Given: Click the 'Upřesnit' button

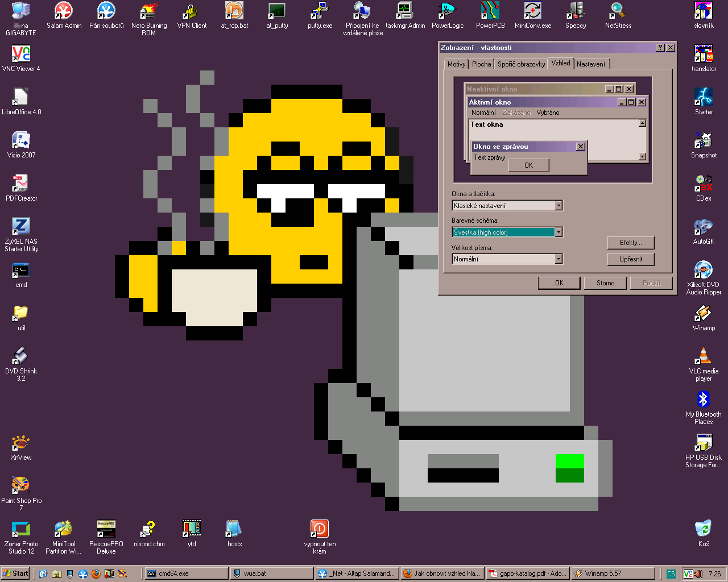Looking at the screenshot, I should [631, 259].
